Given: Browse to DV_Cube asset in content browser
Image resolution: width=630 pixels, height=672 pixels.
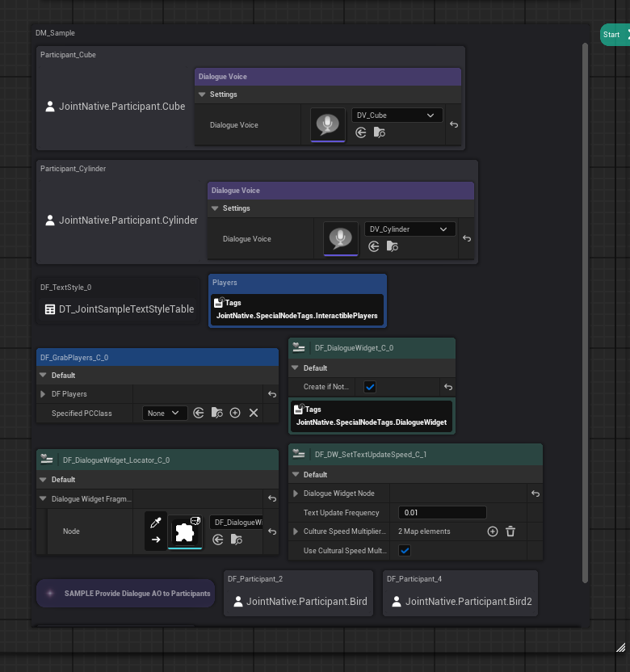Looking at the screenshot, I should (x=379, y=132).
